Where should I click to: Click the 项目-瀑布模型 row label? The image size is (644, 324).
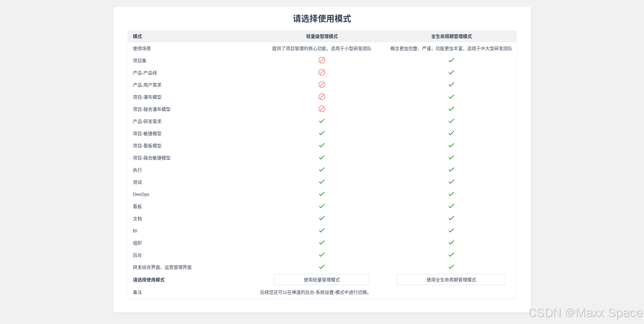[x=147, y=97]
